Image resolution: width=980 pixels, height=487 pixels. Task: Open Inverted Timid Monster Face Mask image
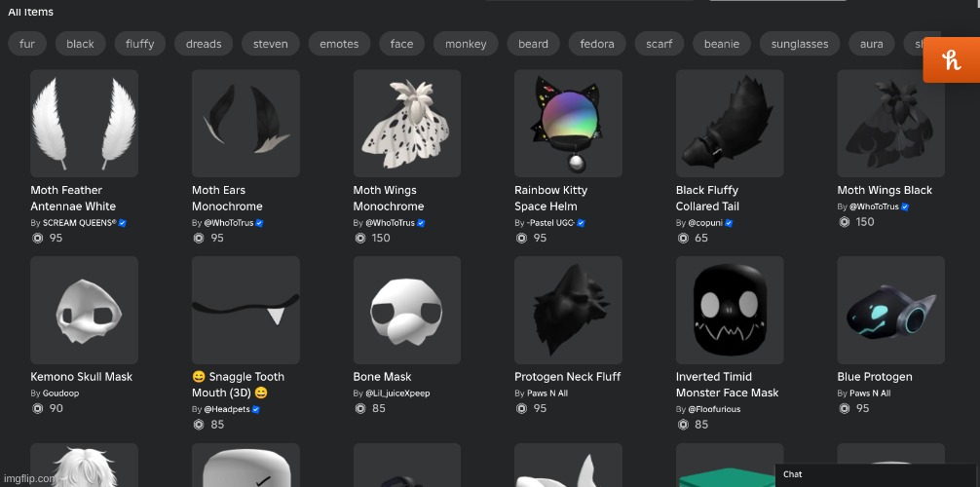pos(730,310)
